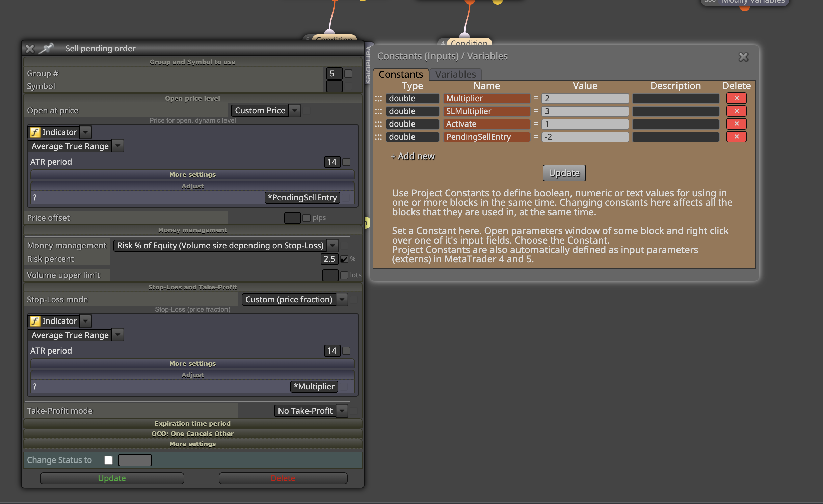Grab the drag handle of Multiplier row
Screen dimensions: 823x504
[378, 99]
